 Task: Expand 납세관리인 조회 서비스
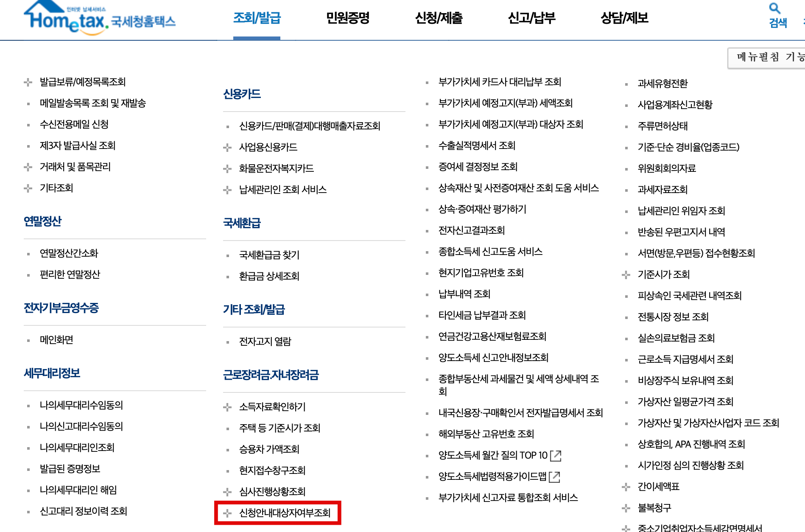coord(227,190)
